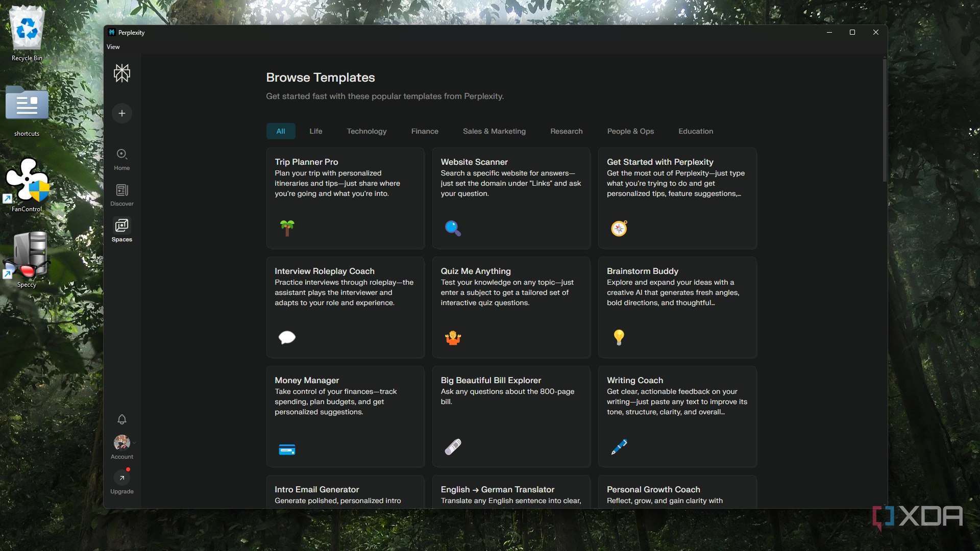Select the shortcuts folder on desktop
Image resolution: width=980 pixels, height=551 pixels.
[x=27, y=112]
